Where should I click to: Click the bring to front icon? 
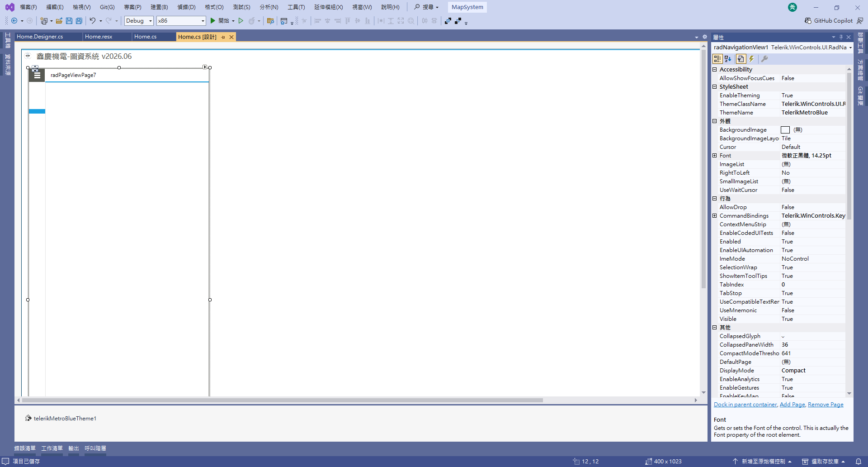[448, 21]
